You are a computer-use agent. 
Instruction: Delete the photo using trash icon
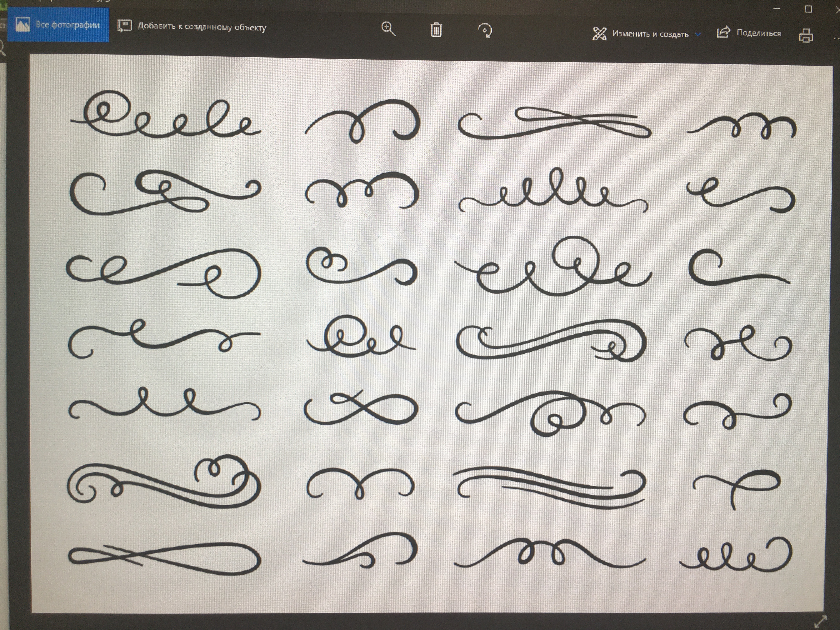[x=436, y=30]
